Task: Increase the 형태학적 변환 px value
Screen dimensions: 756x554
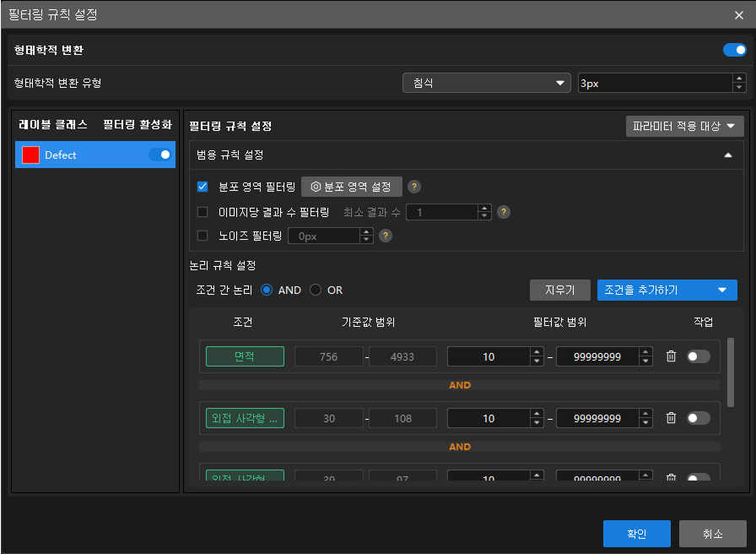Action: [739, 79]
